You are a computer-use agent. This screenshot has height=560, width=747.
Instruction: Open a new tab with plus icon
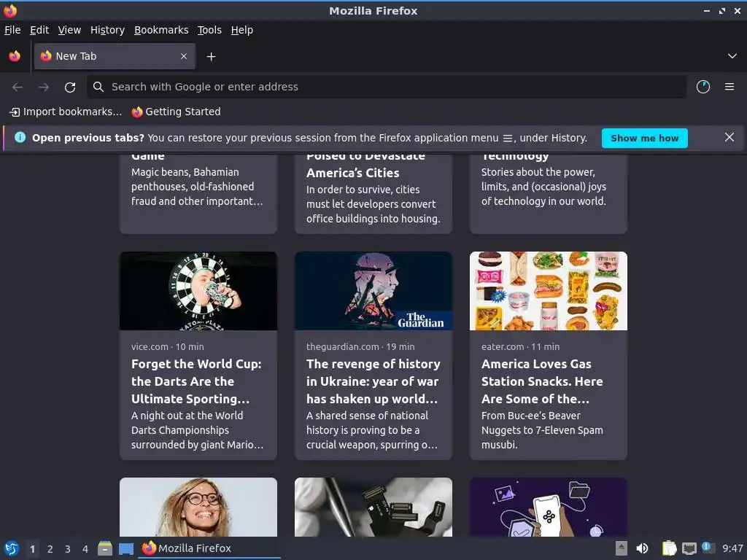211,57
